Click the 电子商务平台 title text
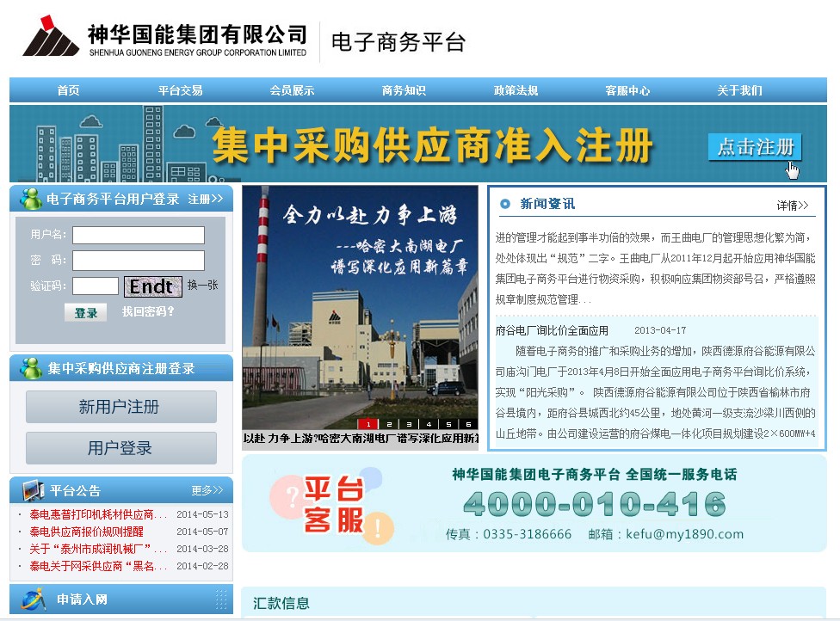Screen dimensions: 840x621 (398, 42)
